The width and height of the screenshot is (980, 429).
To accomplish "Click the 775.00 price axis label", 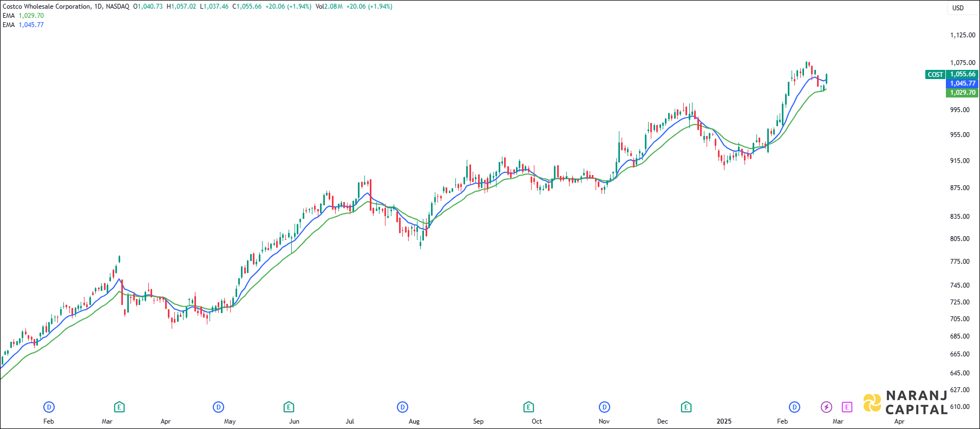I will coord(960,262).
